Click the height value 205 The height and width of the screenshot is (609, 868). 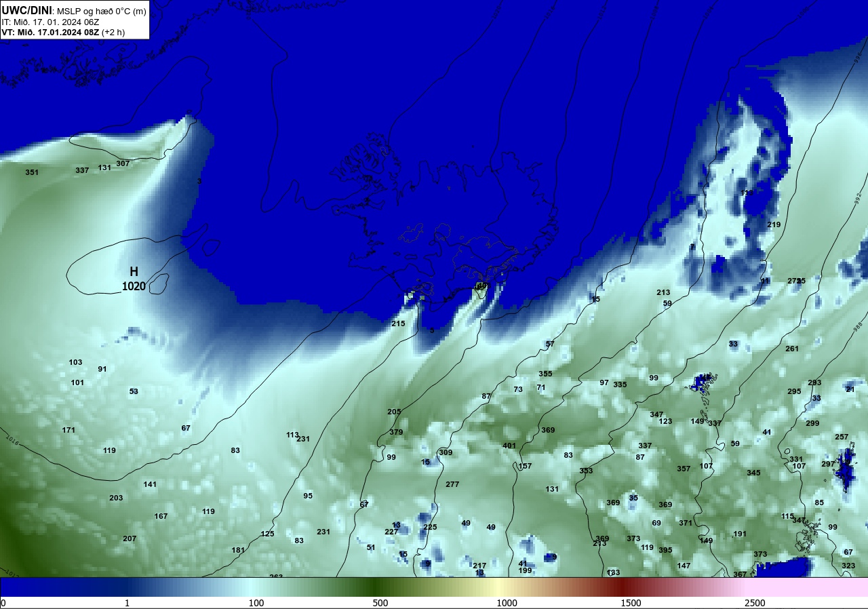pos(395,412)
